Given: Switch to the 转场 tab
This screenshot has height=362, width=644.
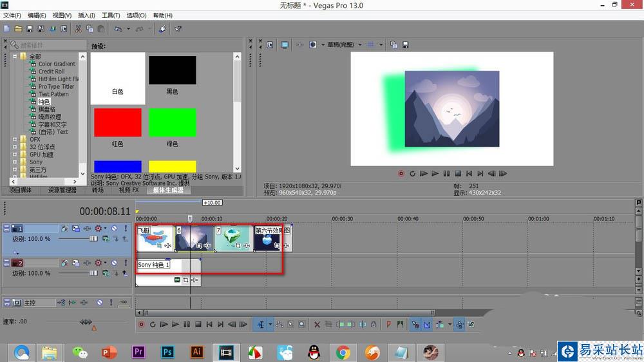Looking at the screenshot, I should (x=98, y=190).
